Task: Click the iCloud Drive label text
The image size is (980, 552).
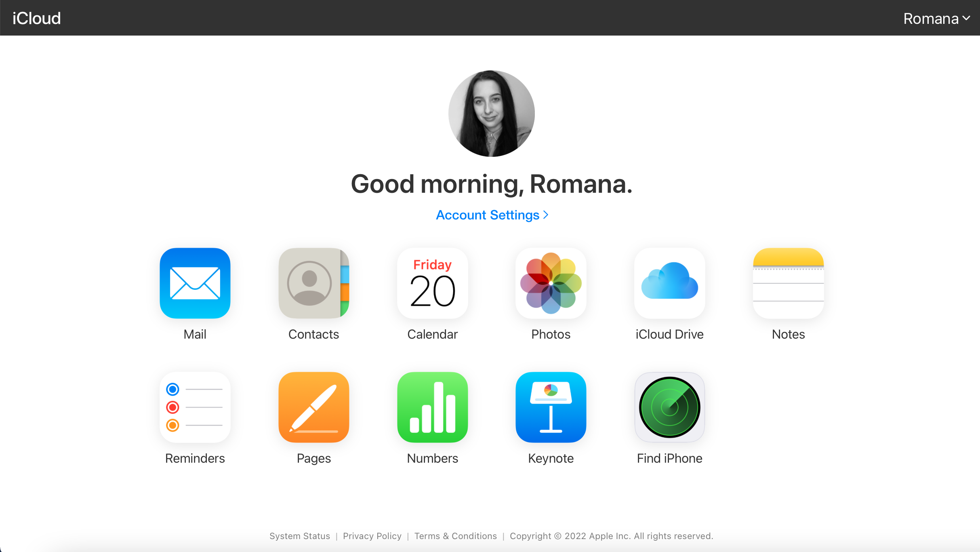Action: 670,334
